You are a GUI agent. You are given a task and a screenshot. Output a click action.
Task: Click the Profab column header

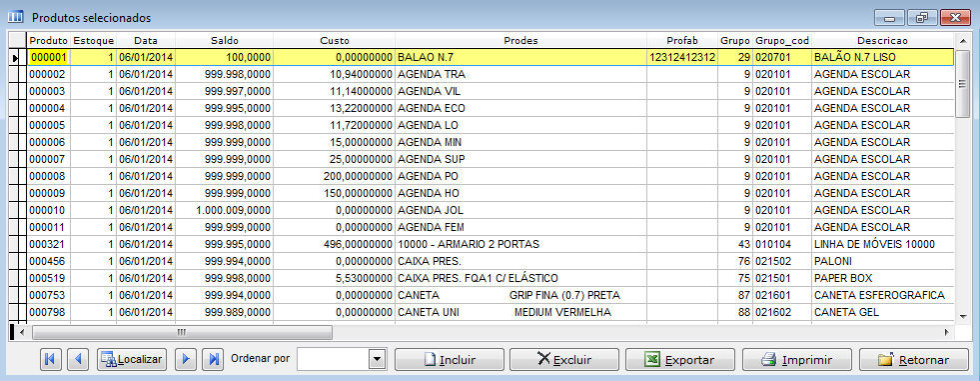click(682, 41)
